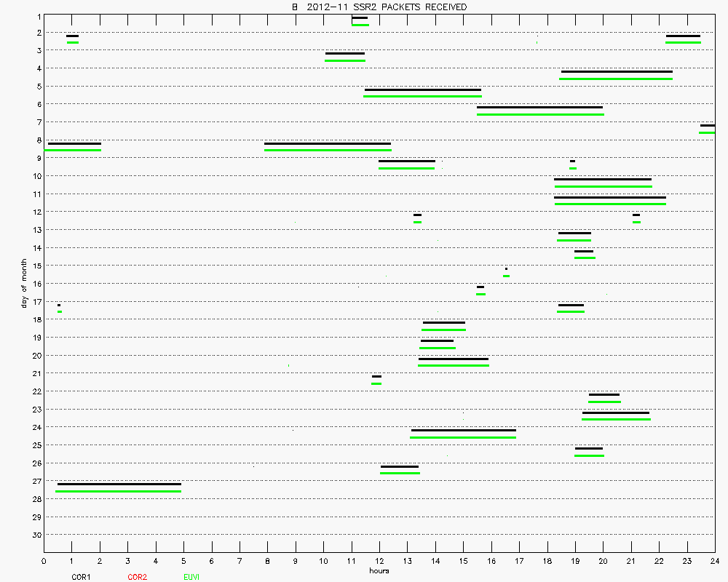Click the hour 24 tick label
Image resolution: width=728 pixels, height=582 pixels.
click(x=714, y=561)
